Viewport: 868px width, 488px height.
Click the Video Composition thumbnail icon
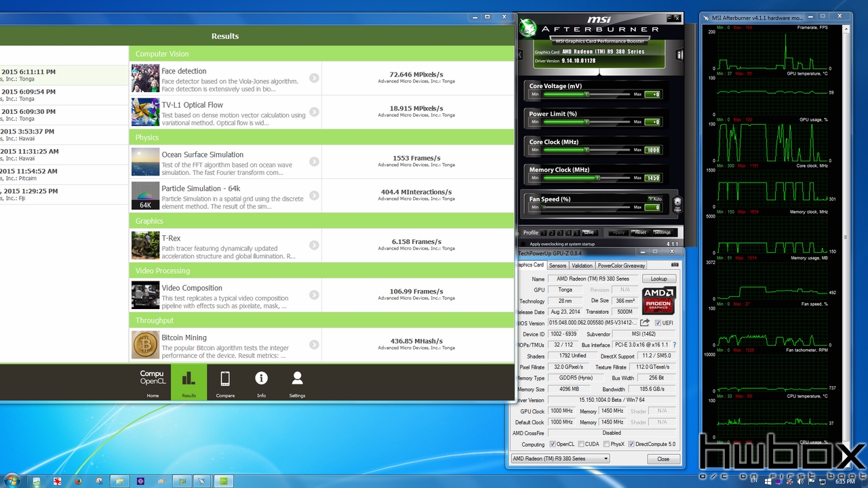tap(145, 296)
